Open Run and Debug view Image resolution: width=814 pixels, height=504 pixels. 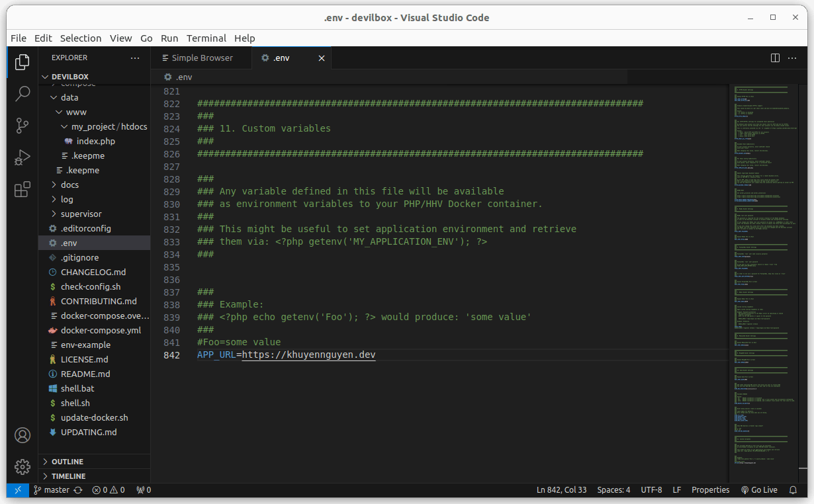23,157
